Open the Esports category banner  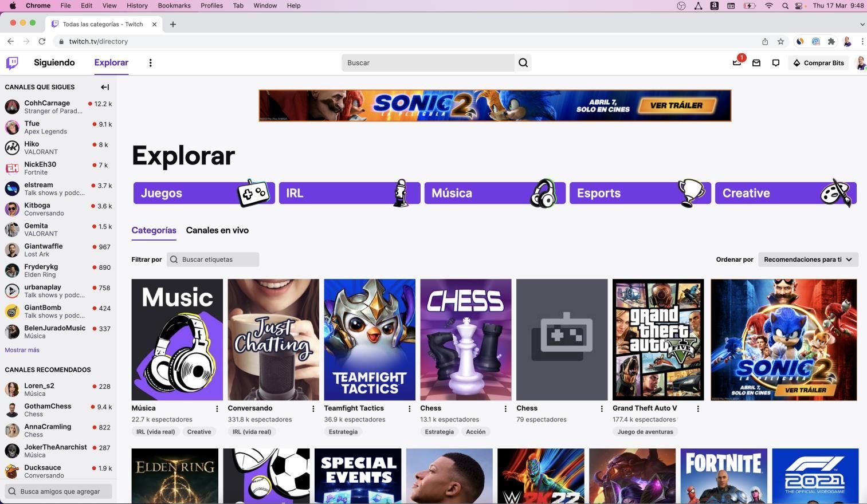click(x=640, y=193)
